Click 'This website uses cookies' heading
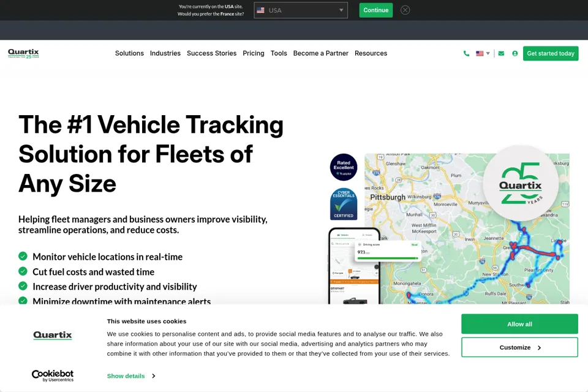Screen dimensions: 588x392 pos(146,322)
